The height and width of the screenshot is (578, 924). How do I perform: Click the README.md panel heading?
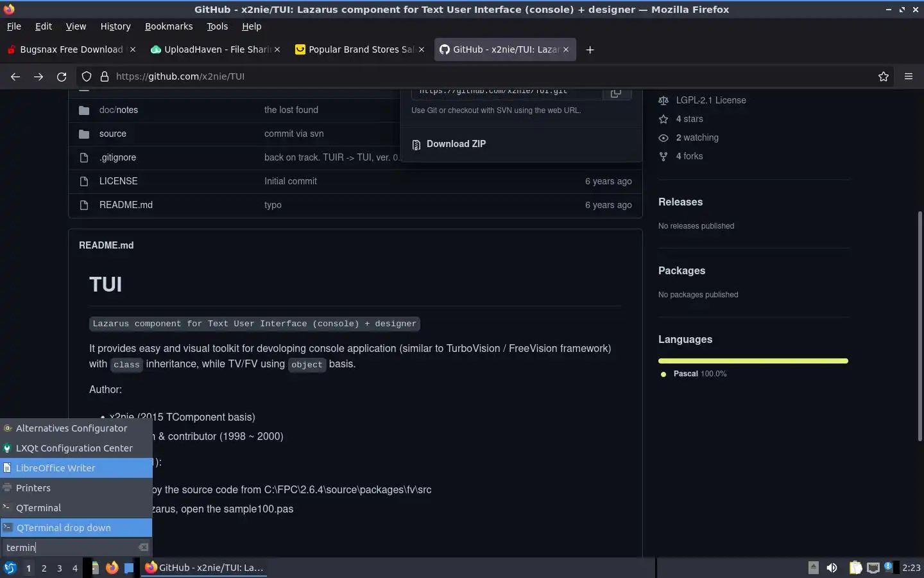(x=107, y=245)
